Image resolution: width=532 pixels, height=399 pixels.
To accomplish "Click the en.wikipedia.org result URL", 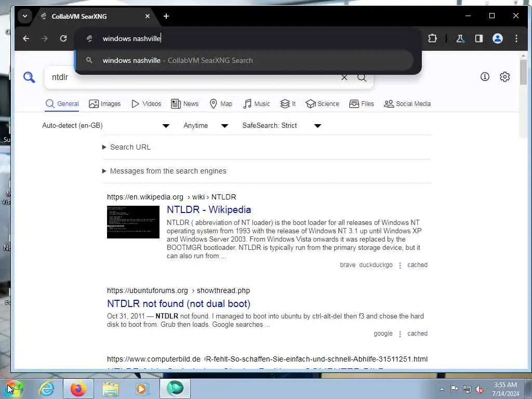I will [x=171, y=197].
